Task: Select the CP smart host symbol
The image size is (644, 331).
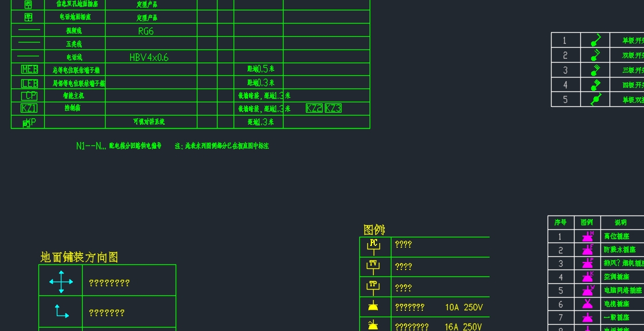Action: pos(29,96)
